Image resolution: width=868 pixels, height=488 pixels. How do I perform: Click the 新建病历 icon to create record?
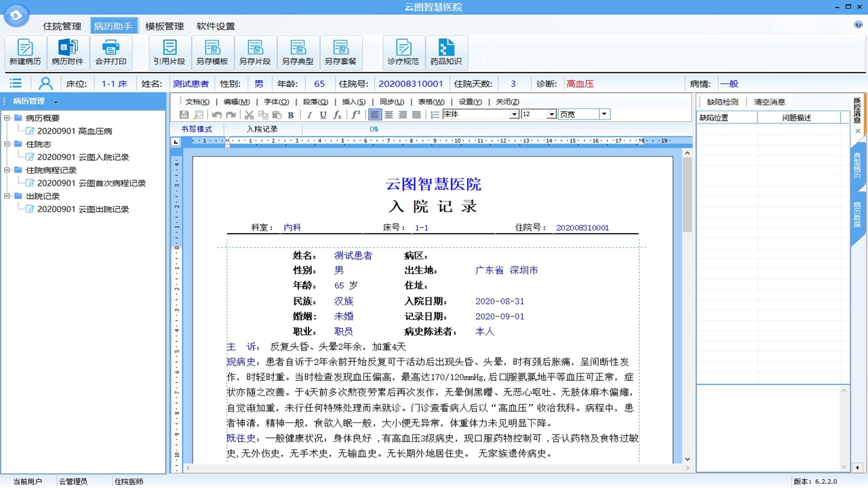(x=25, y=52)
